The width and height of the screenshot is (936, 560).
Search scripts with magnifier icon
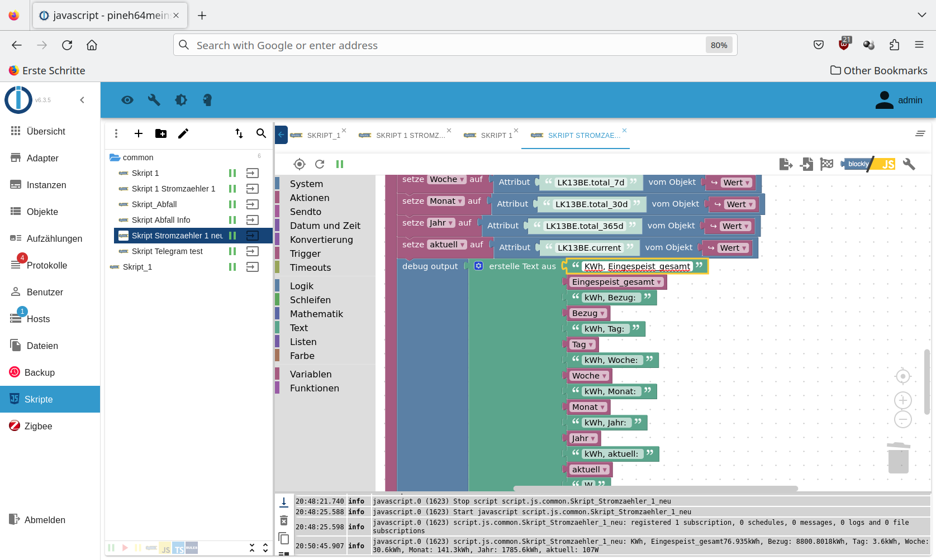pyautogui.click(x=261, y=133)
